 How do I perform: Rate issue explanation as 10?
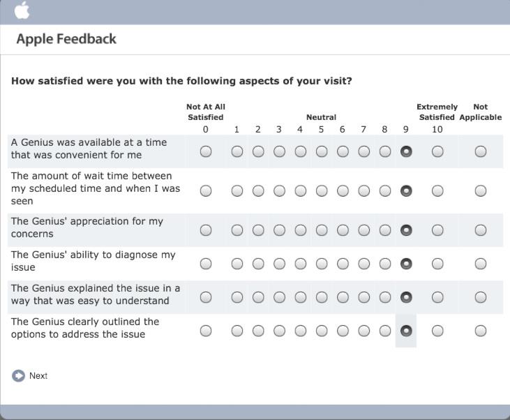pos(437,297)
